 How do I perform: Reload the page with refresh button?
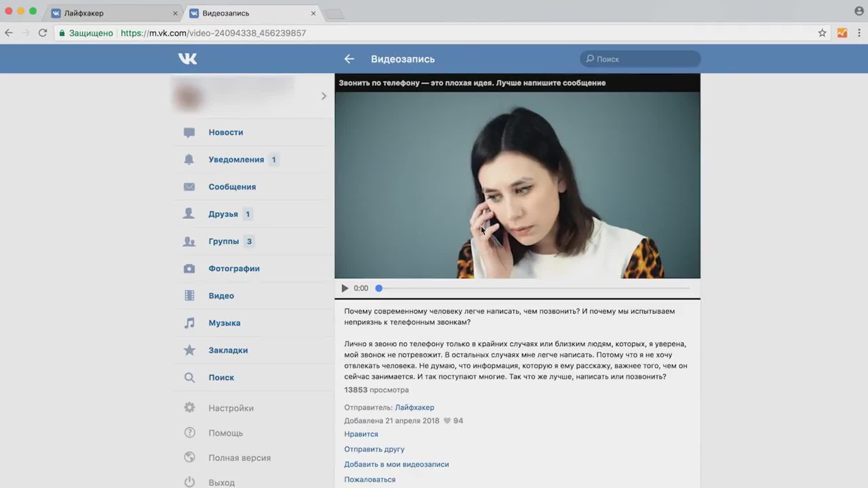click(42, 33)
